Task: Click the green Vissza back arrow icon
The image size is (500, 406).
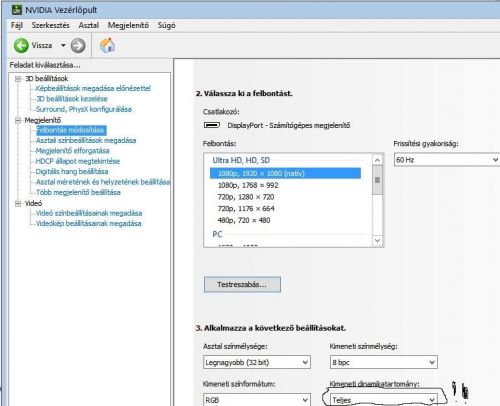Action: (x=21, y=45)
